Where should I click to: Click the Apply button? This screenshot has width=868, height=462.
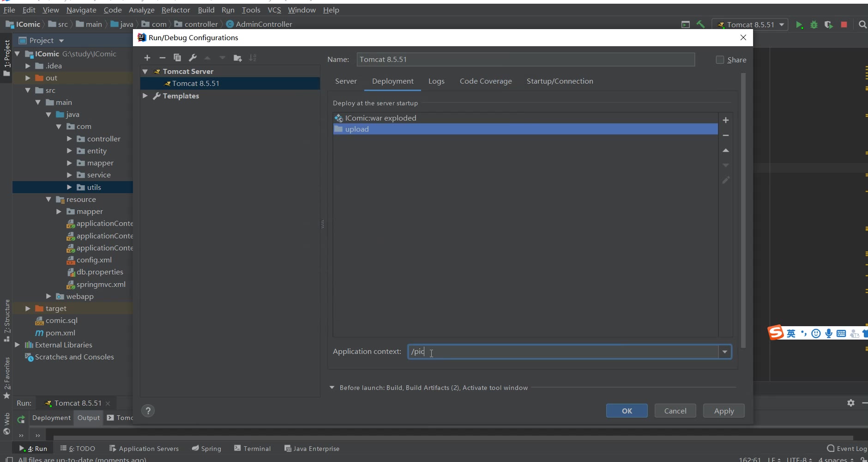723,411
